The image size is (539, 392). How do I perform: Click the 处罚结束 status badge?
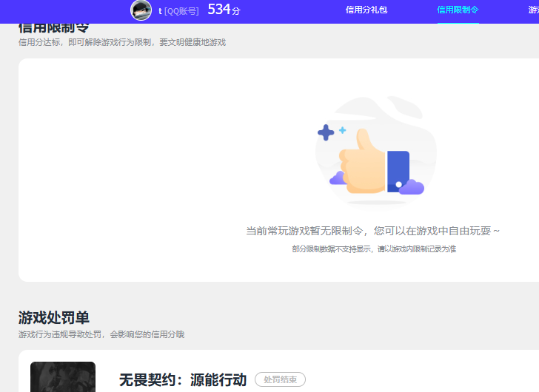(280, 379)
